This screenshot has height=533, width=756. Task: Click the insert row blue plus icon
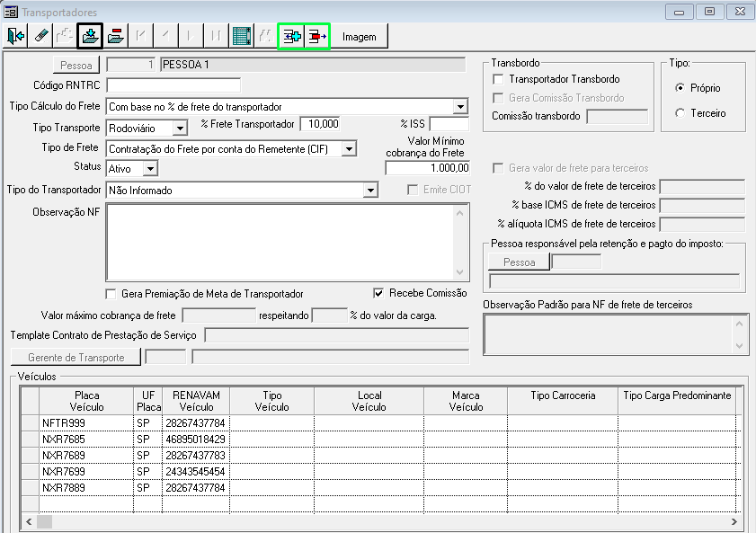(x=291, y=36)
